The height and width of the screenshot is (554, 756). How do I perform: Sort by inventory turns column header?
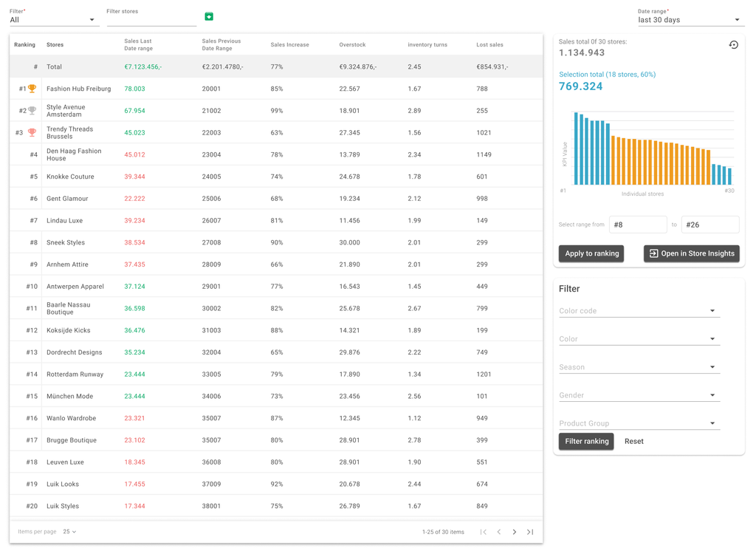point(427,44)
